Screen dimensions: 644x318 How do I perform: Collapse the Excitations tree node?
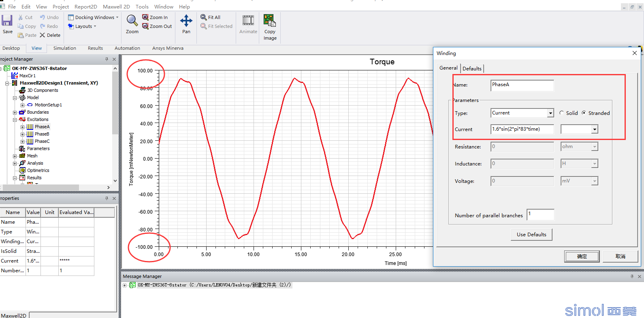click(x=15, y=120)
